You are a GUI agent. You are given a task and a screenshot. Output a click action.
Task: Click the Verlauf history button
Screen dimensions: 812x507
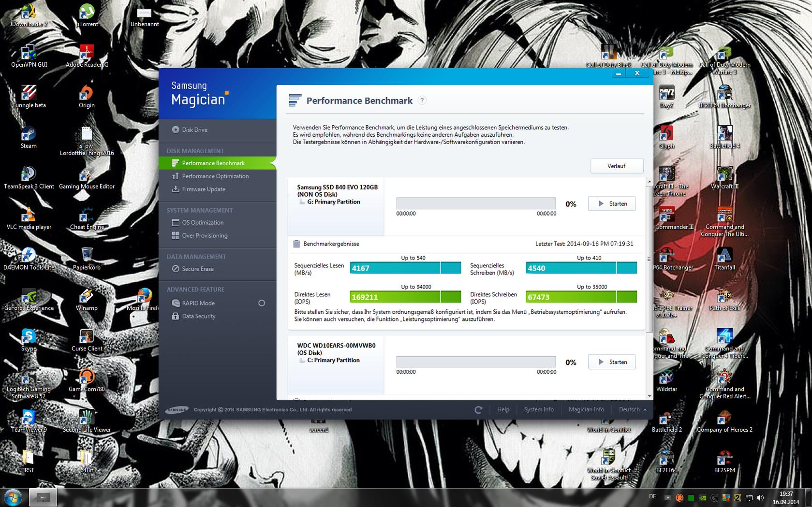(x=617, y=166)
